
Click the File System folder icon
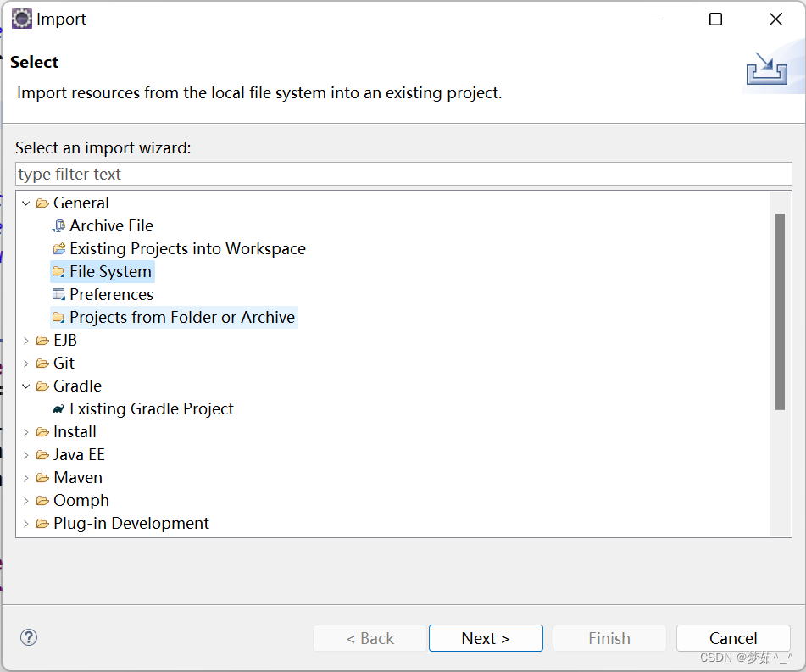58,272
